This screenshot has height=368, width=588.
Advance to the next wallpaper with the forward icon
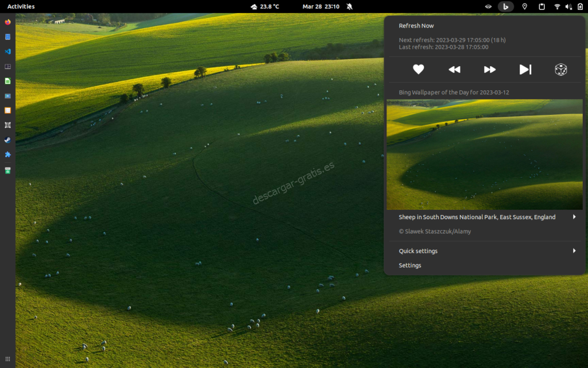tap(490, 69)
